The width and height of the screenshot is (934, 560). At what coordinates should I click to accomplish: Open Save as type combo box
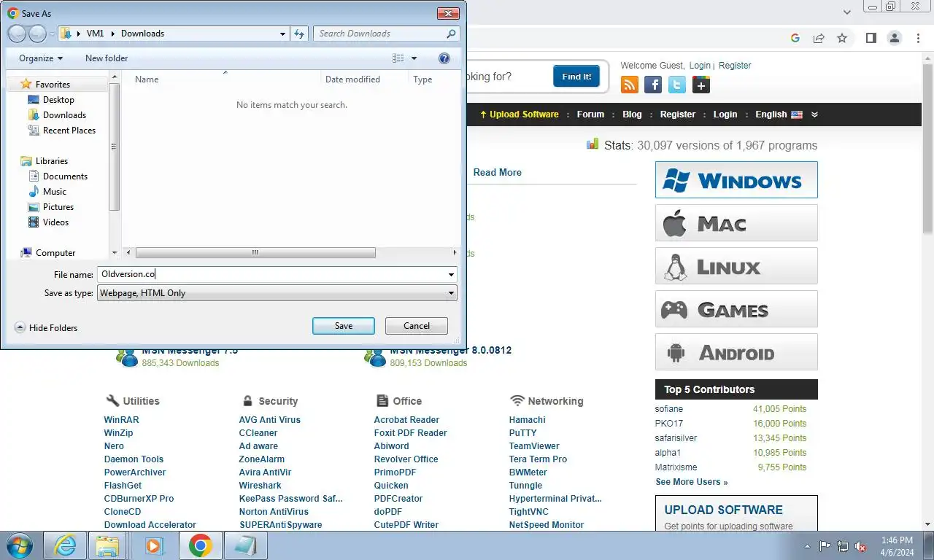coord(277,293)
